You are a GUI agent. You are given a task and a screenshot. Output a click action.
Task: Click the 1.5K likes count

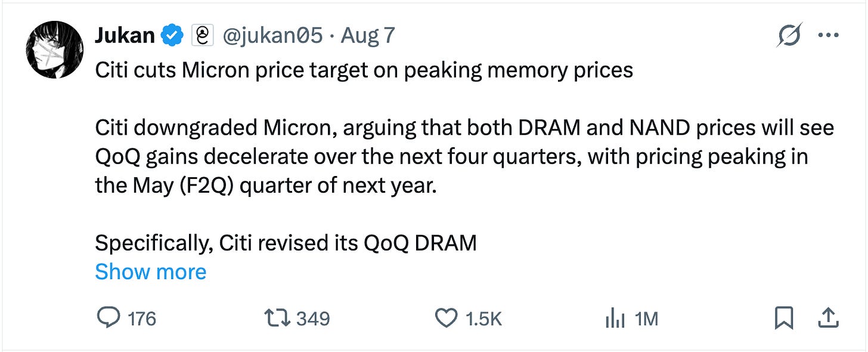coord(483,319)
